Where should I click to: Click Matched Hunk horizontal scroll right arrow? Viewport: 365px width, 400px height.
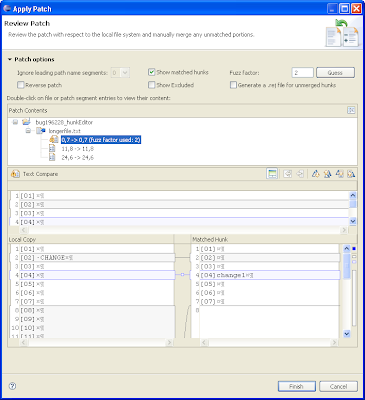334,342
